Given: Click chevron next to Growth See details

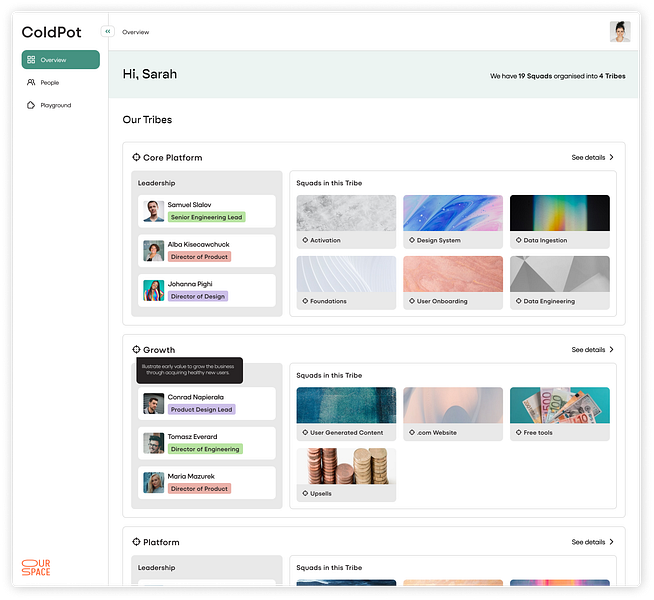Looking at the screenshot, I should pyautogui.click(x=611, y=349).
